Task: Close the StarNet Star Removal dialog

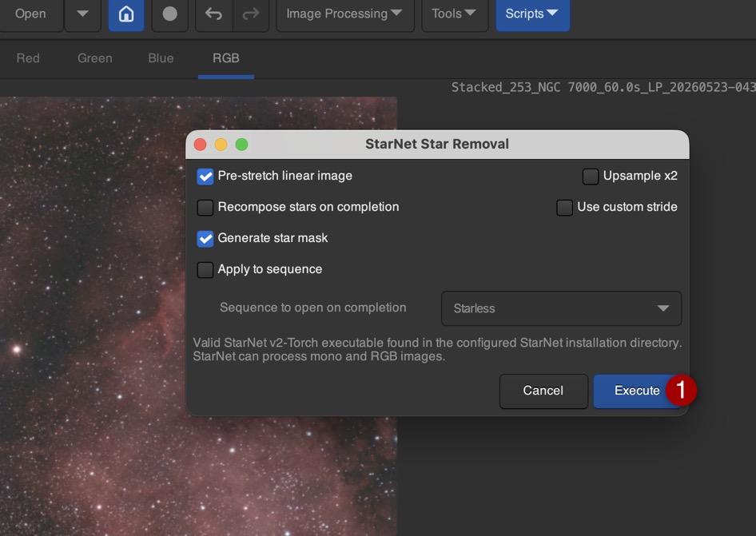Action: coord(200,144)
